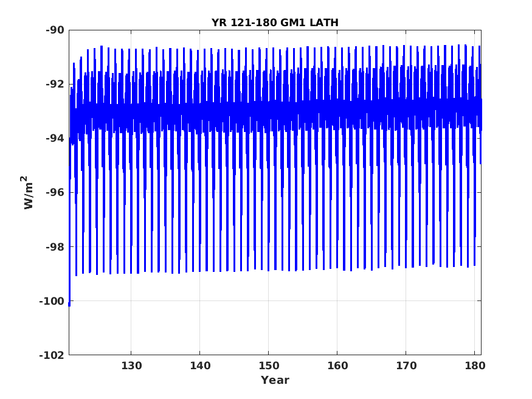
Task: Click the x-axis tick label '160'
Action: coord(337,366)
